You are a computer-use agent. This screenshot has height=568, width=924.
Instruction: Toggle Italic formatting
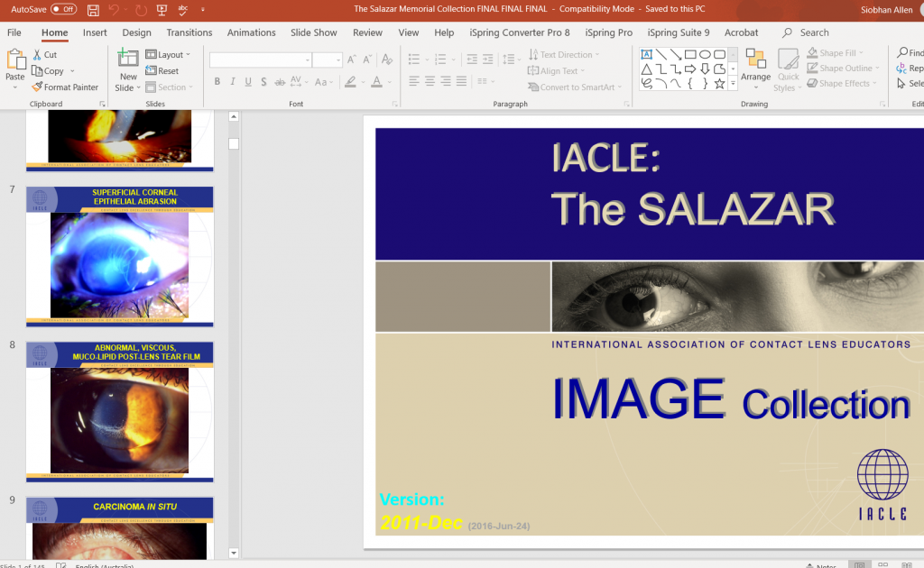[x=233, y=82]
